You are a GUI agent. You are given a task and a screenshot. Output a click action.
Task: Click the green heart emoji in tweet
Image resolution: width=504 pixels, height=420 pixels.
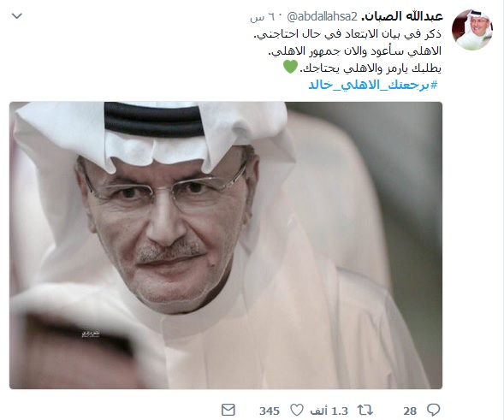point(290,68)
